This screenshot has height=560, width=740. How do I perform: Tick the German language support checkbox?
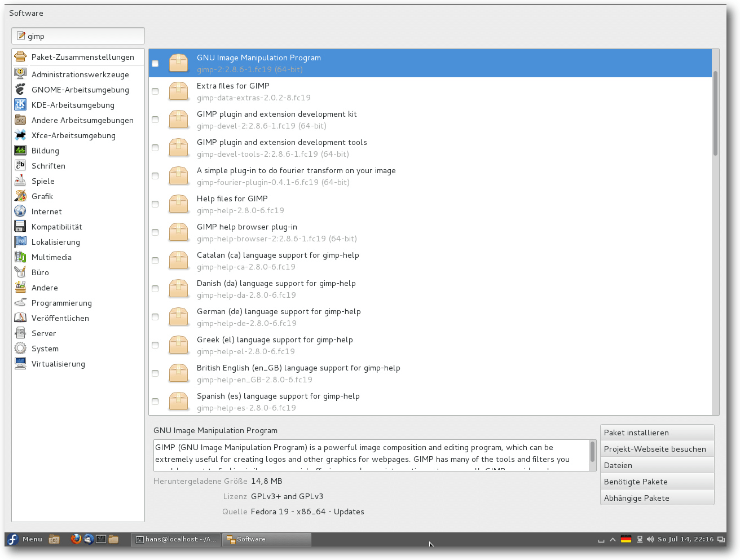155,317
